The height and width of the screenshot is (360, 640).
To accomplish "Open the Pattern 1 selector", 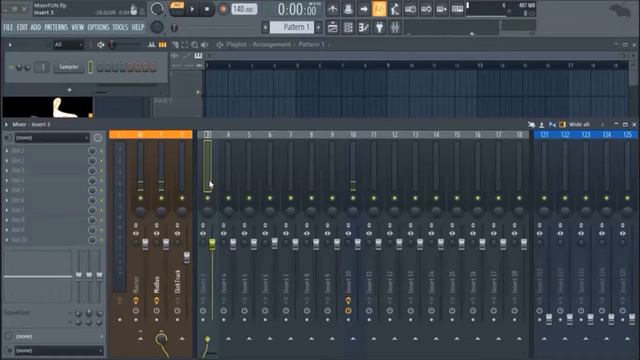I will click(291, 27).
